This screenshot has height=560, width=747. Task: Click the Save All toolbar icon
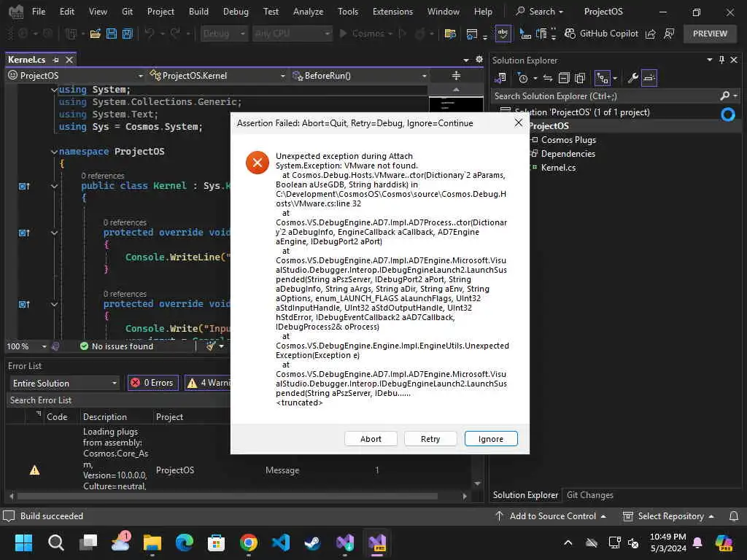(128, 34)
